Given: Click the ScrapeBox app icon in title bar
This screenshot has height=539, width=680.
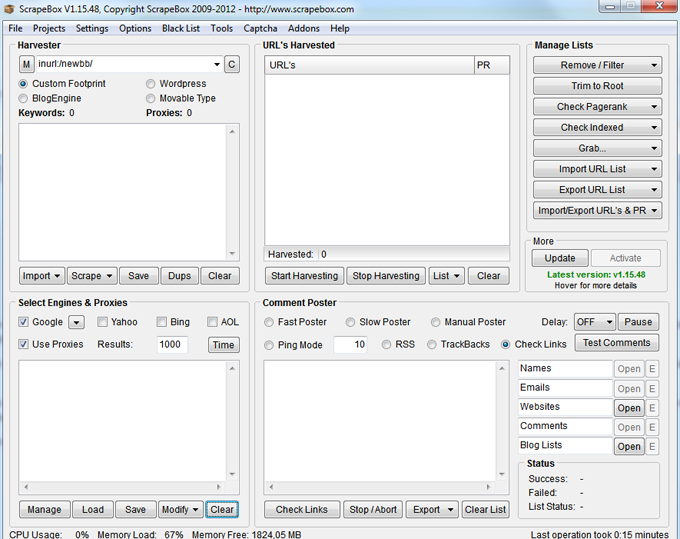Looking at the screenshot, I should pyautogui.click(x=9, y=9).
